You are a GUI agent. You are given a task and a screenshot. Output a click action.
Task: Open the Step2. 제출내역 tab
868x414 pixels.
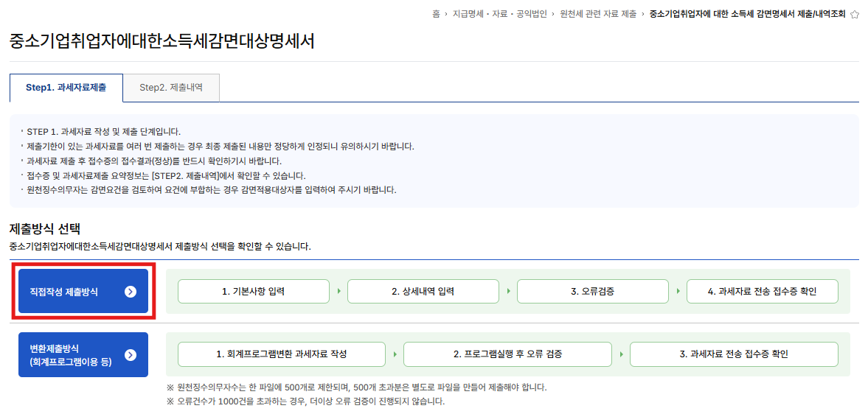pos(171,88)
